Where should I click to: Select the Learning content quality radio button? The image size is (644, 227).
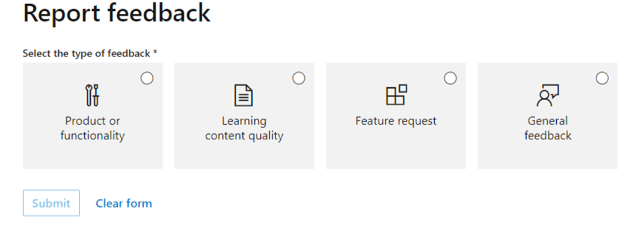click(299, 78)
